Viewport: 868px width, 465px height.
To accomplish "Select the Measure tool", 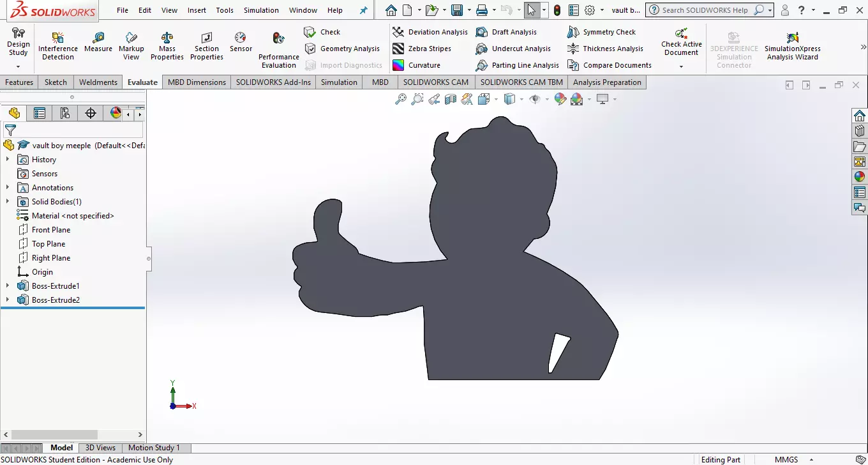I will [98, 43].
